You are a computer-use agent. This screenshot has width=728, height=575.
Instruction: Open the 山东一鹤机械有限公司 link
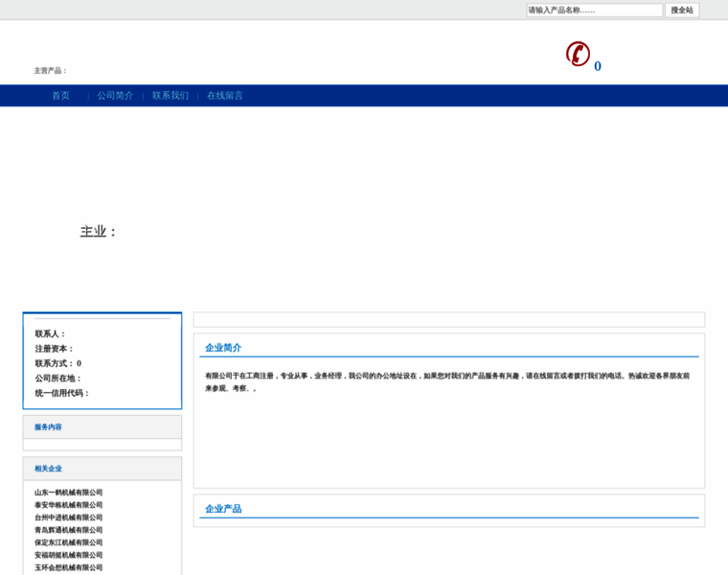pyautogui.click(x=69, y=493)
